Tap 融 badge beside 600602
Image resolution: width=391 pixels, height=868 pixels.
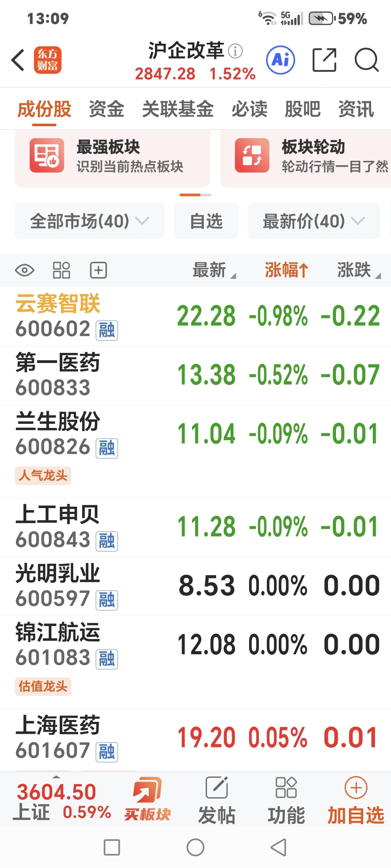pyautogui.click(x=107, y=330)
